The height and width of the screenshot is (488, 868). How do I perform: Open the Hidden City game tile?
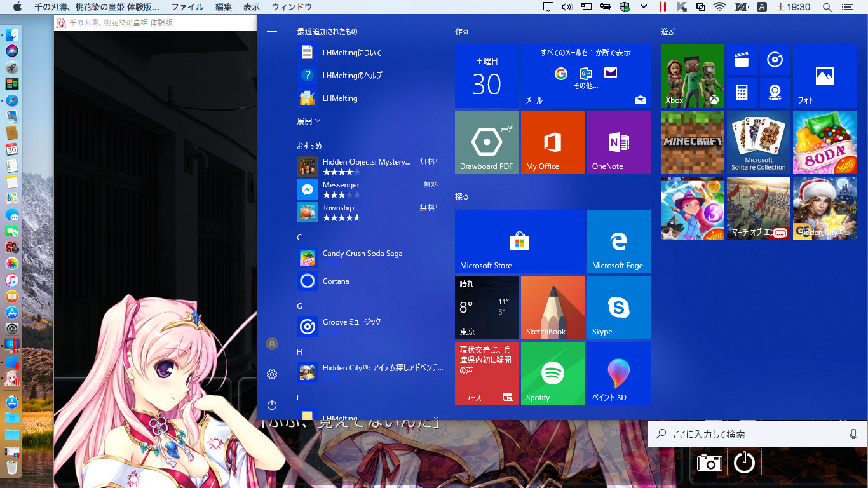[825, 208]
